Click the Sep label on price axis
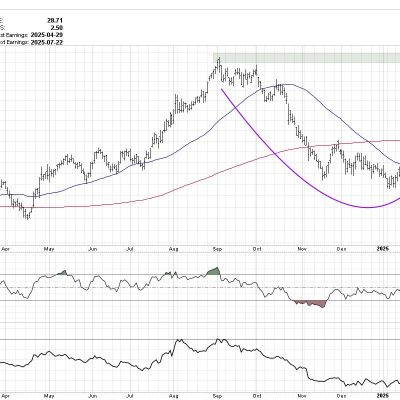This screenshot has width=400, height=400. click(x=217, y=249)
